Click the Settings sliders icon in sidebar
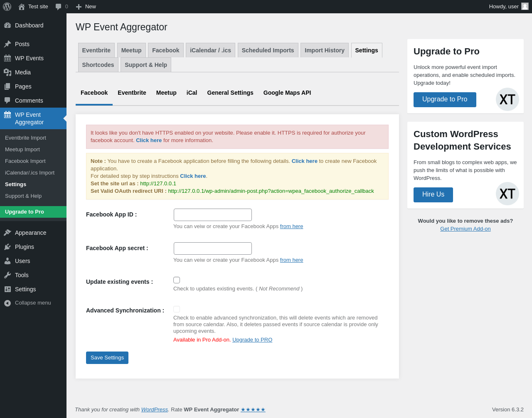 point(7,289)
